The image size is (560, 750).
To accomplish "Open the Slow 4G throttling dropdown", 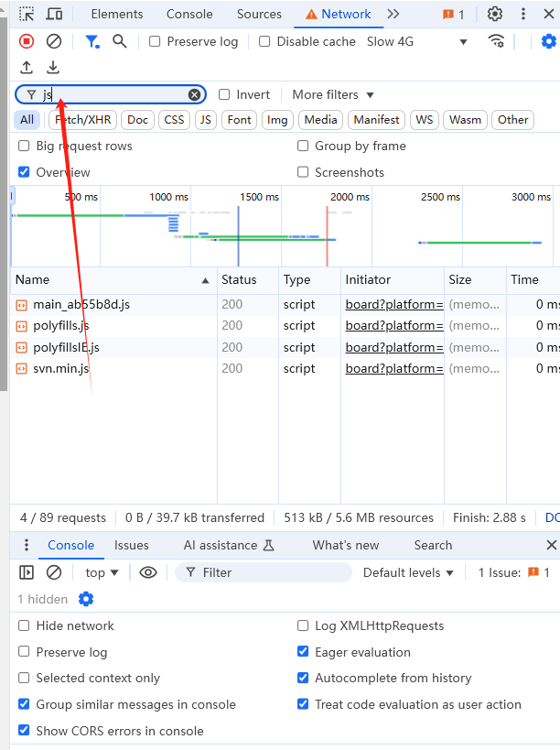I will (x=417, y=41).
